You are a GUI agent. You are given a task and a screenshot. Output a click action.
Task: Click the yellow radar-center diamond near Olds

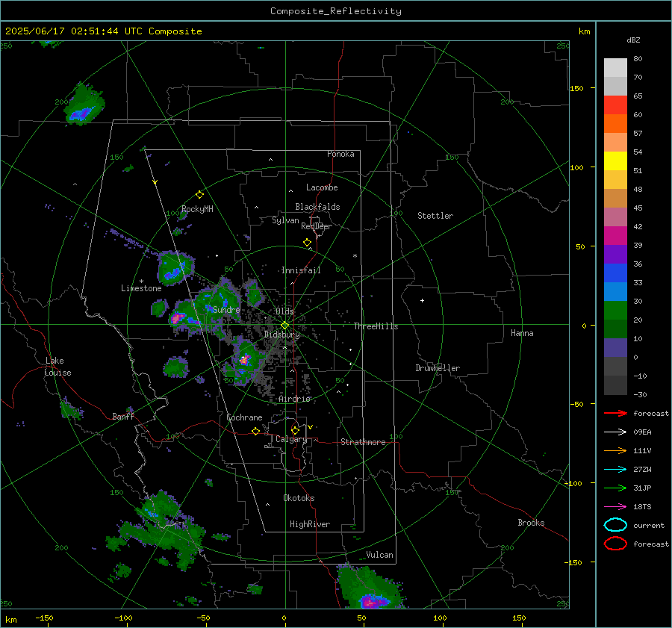[285, 325]
